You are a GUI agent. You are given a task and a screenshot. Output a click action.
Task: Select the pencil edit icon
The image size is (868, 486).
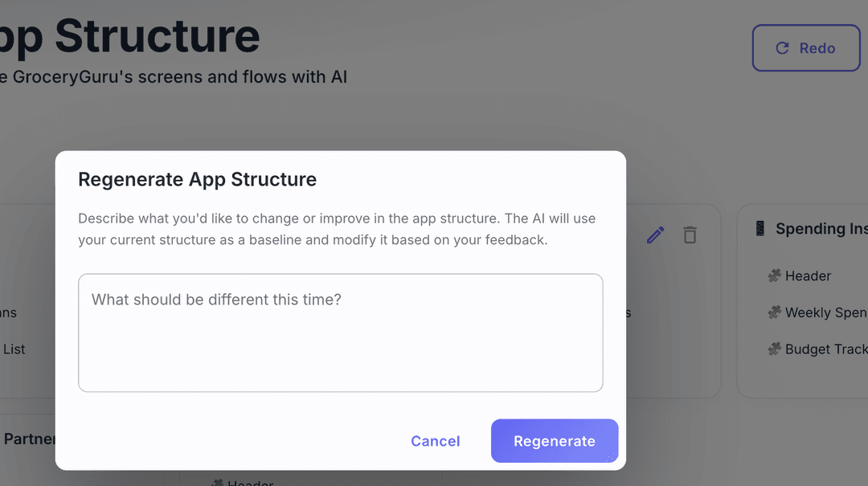point(655,235)
